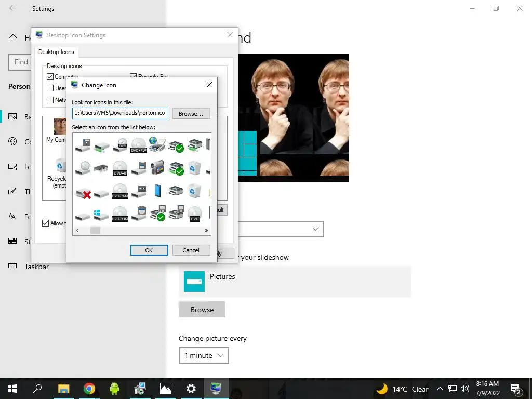The height and width of the screenshot is (399, 532).
Task: Click right arrow of icon list scrollbar
Action: (206, 230)
